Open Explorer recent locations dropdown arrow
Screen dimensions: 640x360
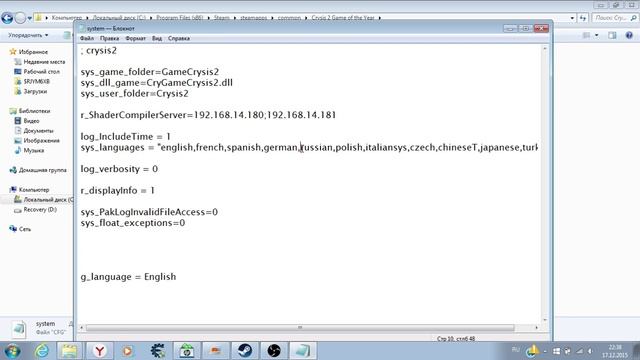(29, 18)
